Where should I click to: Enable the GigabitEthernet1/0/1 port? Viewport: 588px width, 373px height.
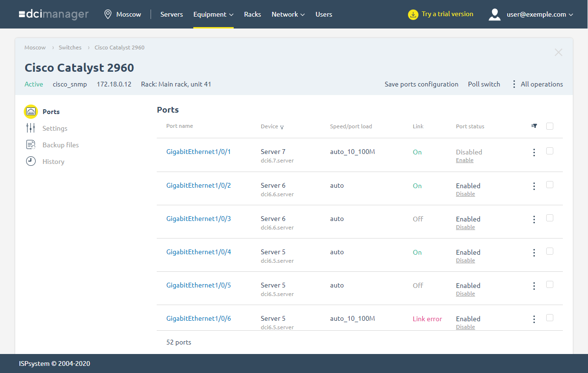465,161
